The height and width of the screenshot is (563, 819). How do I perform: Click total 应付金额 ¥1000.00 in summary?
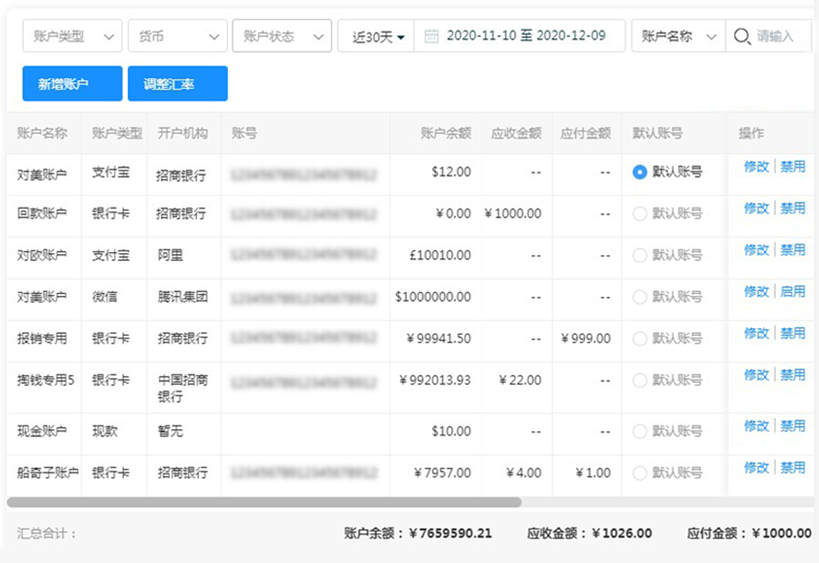tap(749, 533)
